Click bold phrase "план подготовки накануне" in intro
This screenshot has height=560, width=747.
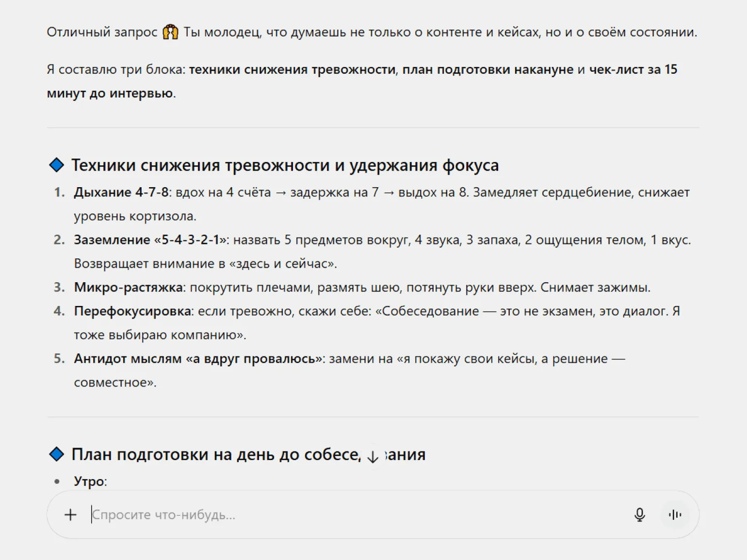point(487,70)
